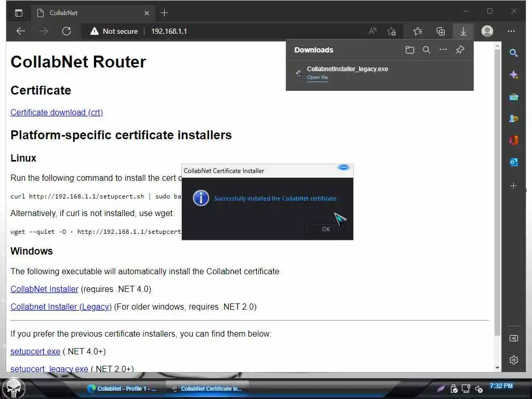Close the CollabNet tab

[x=147, y=13]
